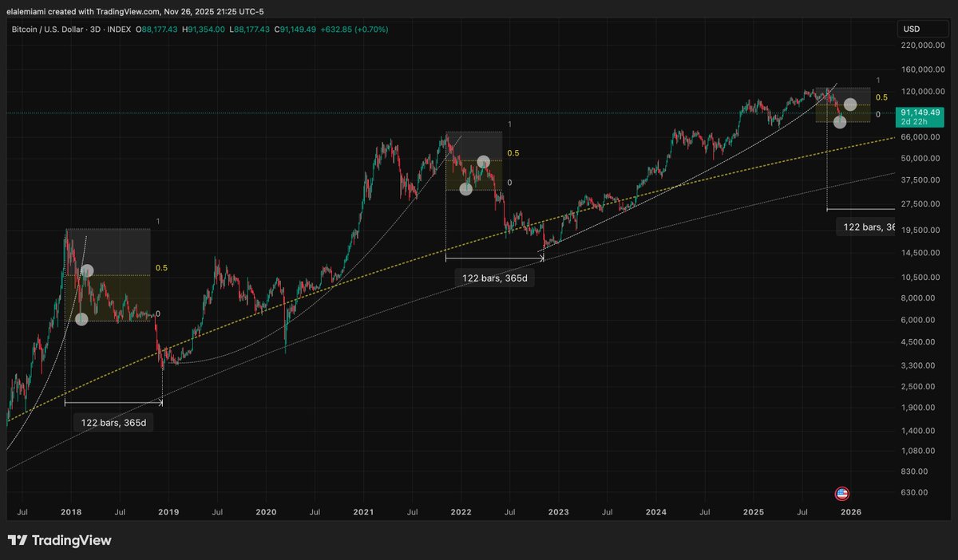Click the 220,000.00 price axis label
Screen dimensions: 958x560
coord(921,46)
